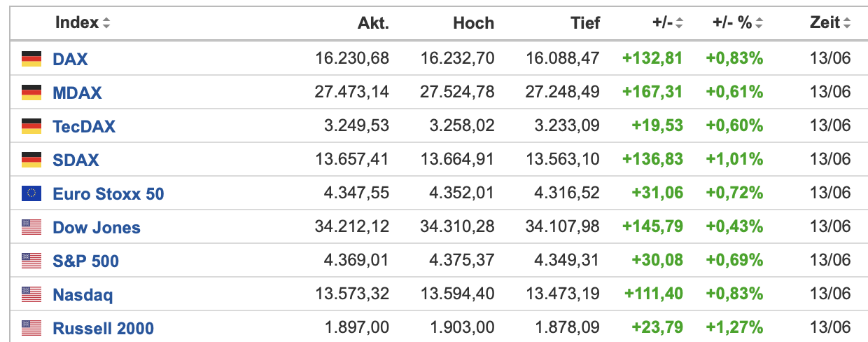Click the US flag beside Dow Jones
Screen dimensions: 868x342
pos(31,227)
